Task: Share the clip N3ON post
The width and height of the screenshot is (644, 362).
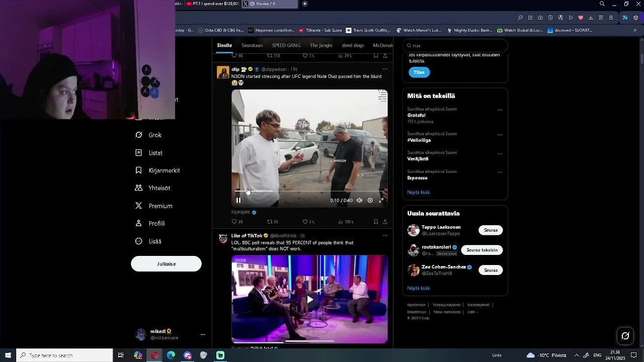Action: 385,222
